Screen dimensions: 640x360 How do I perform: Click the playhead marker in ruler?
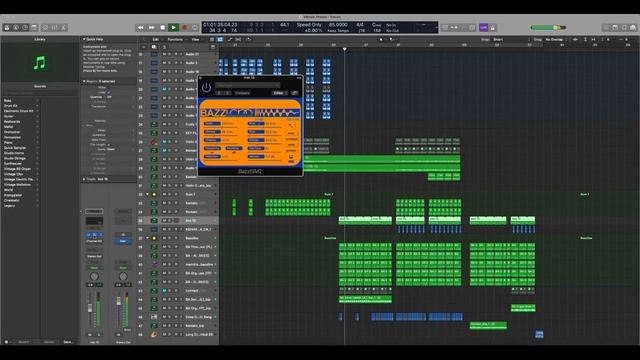point(344,49)
